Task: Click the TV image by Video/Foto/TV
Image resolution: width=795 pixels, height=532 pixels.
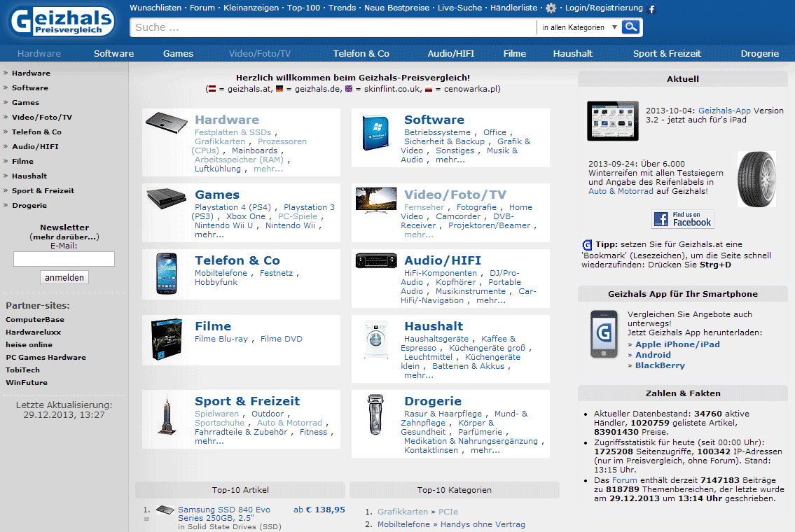Action: tap(375, 199)
